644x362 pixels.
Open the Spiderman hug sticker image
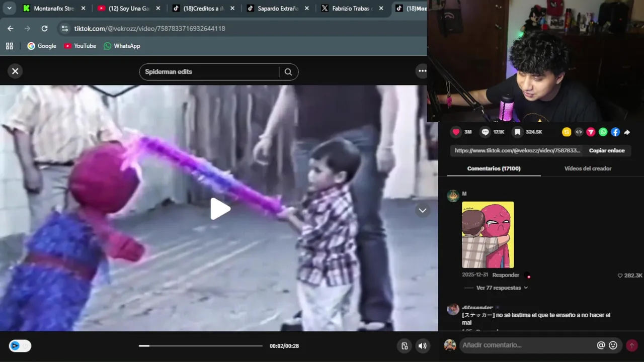pos(488,235)
